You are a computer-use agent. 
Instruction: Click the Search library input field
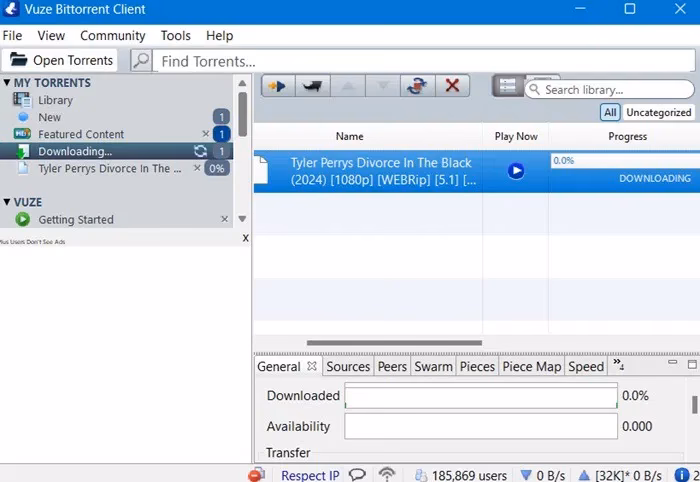[609, 90]
